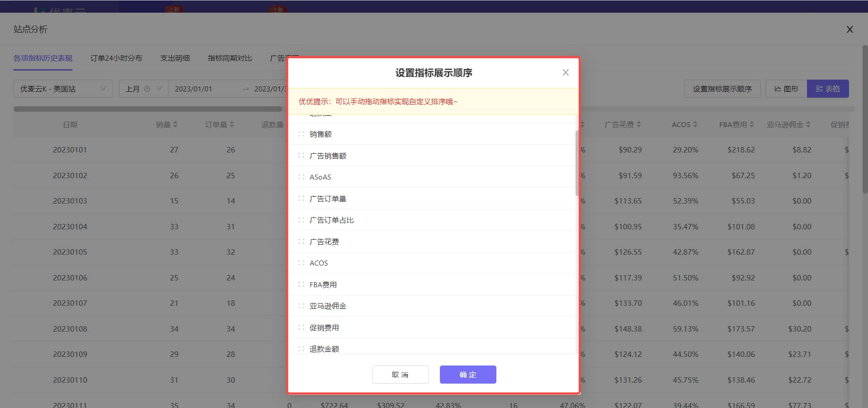Image resolution: width=868 pixels, height=408 pixels.
Task: Click the 93.56% ACOS cell
Action: coord(685,176)
